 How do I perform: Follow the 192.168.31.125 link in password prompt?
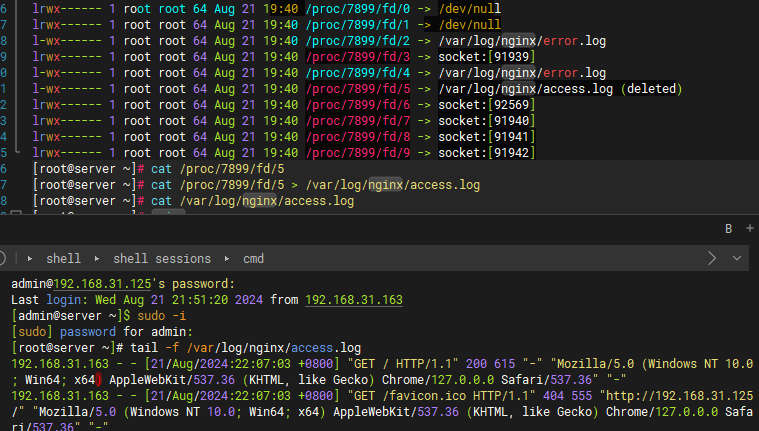(x=103, y=284)
